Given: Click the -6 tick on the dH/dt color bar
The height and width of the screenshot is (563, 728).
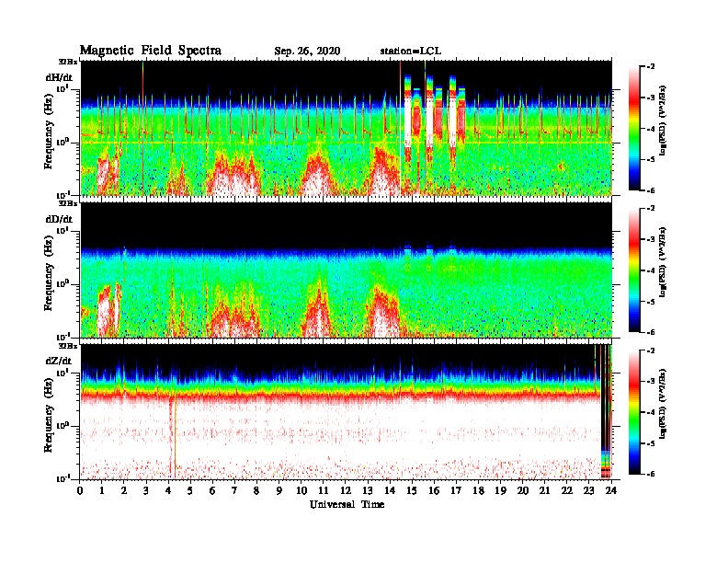Looking at the screenshot, I should (651, 190).
